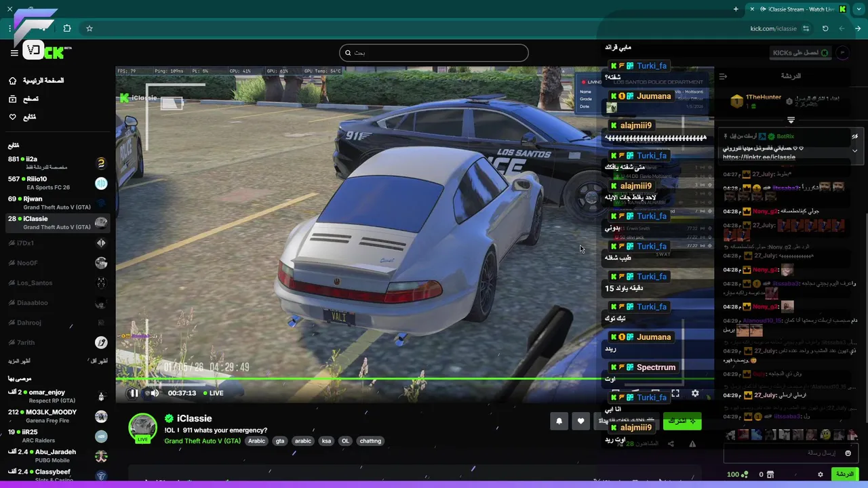Enter fullscreen mode in the player
The image size is (868, 488).
(675, 393)
